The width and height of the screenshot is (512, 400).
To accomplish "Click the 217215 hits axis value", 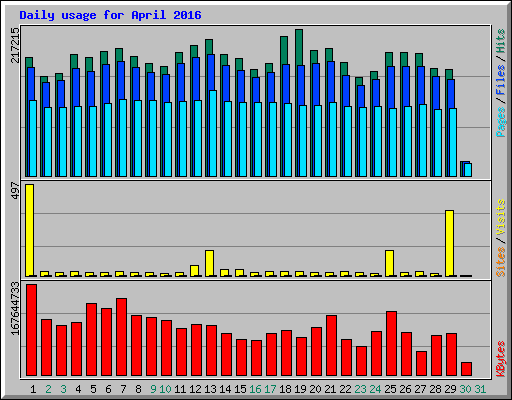I will (15, 45).
